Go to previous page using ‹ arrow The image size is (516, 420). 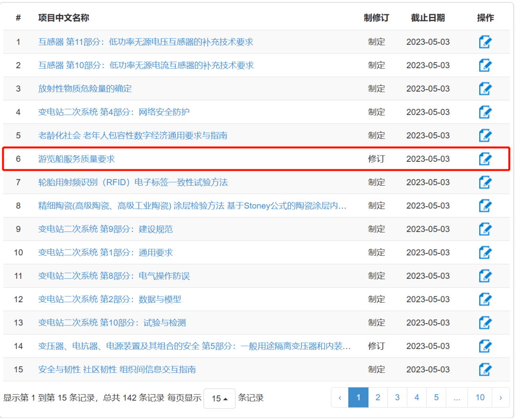point(340,398)
